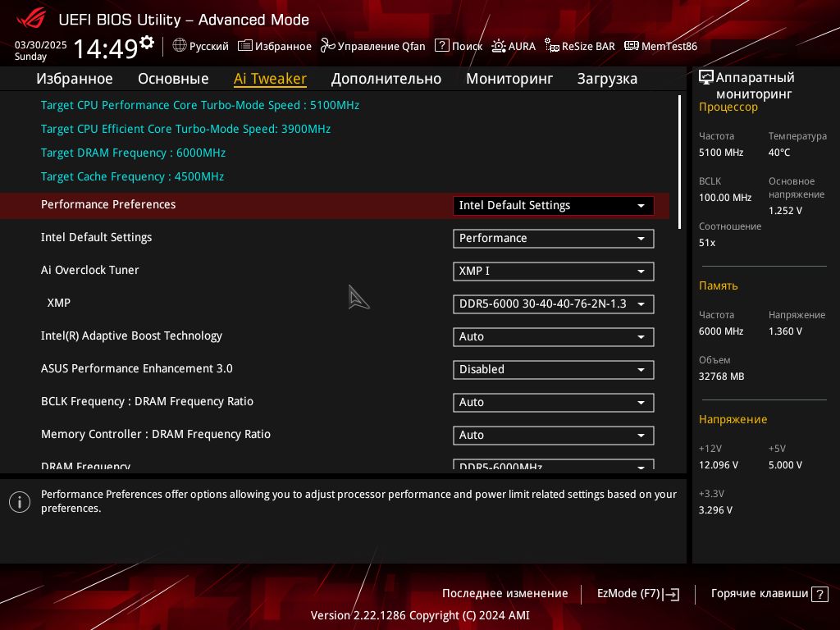Image resolution: width=840 pixels, height=630 pixels.
Task: Click the 32768 MB memory value
Action: 721,376
